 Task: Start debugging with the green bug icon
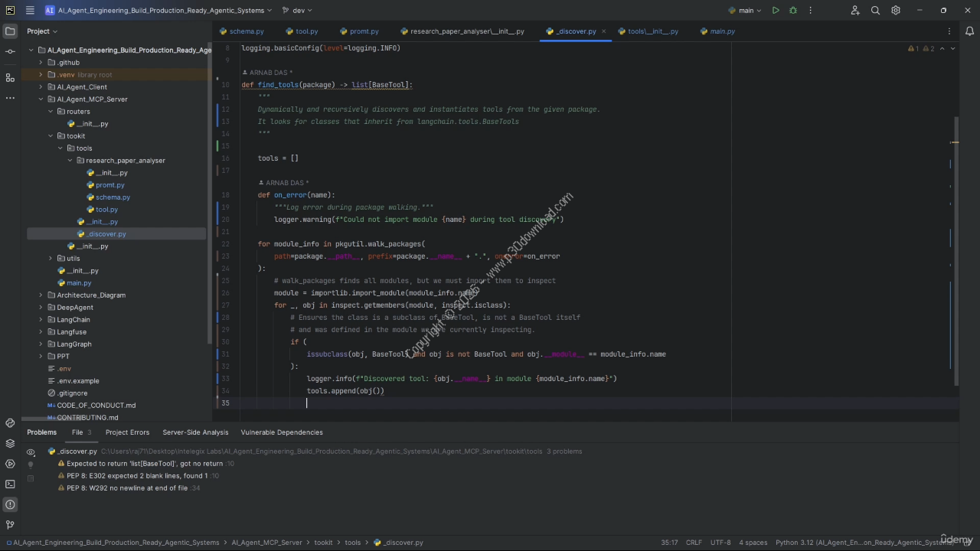(793, 11)
